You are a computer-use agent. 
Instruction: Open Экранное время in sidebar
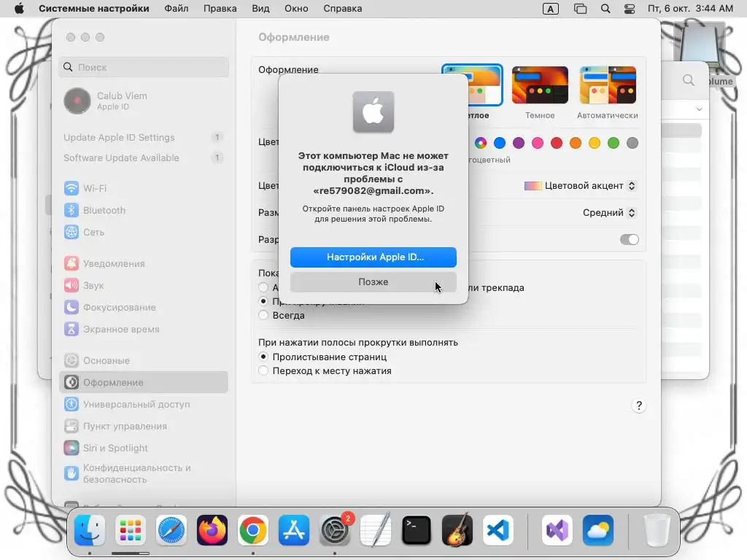click(x=144, y=329)
